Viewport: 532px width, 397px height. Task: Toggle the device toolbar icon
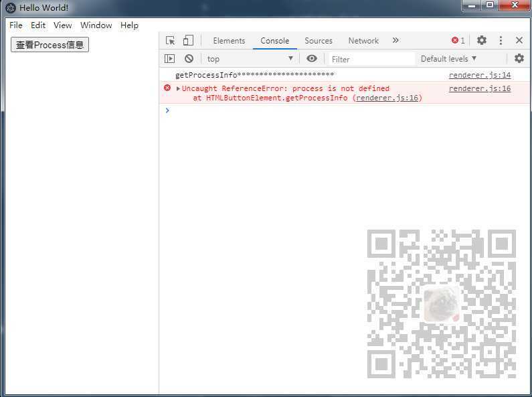click(x=188, y=40)
